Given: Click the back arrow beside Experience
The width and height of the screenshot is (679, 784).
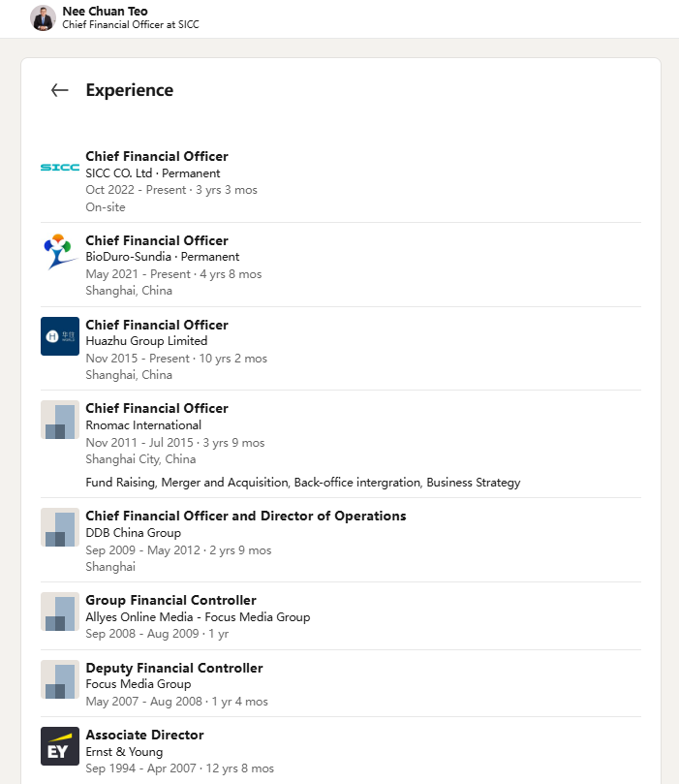Looking at the screenshot, I should [x=60, y=90].
